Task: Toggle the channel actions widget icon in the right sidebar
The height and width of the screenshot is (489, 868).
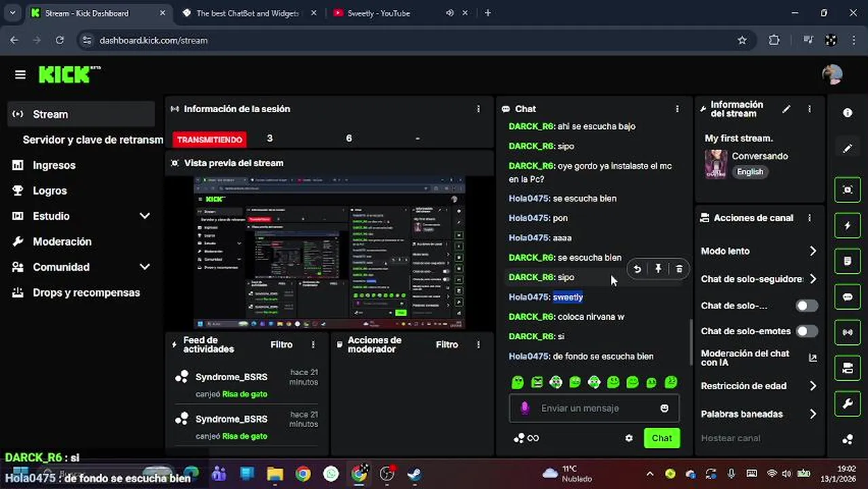Action: (848, 368)
